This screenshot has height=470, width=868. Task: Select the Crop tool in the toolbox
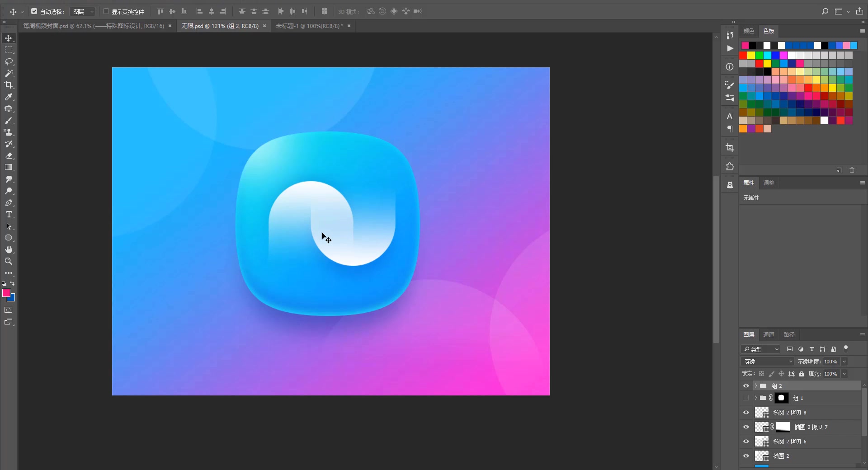[x=9, y=85]
